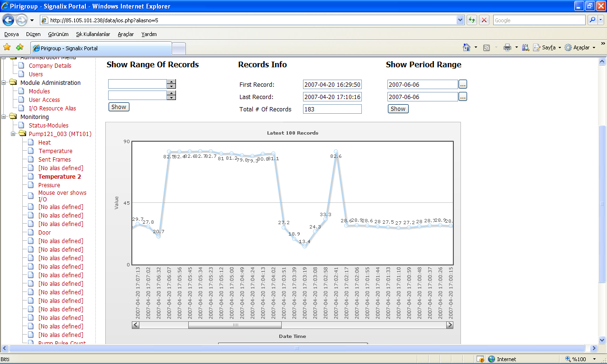This screenshot has width=607, height=364.
Task: Click the second range record spinner field
Action: coord(138,95)
